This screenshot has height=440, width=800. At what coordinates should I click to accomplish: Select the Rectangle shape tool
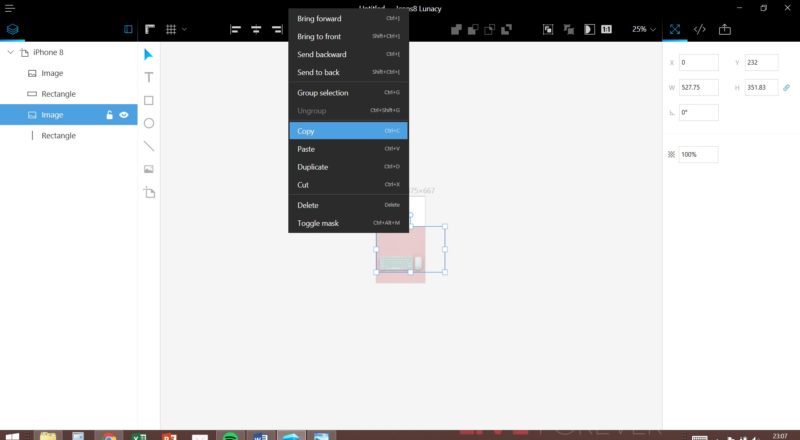point(149,100)
